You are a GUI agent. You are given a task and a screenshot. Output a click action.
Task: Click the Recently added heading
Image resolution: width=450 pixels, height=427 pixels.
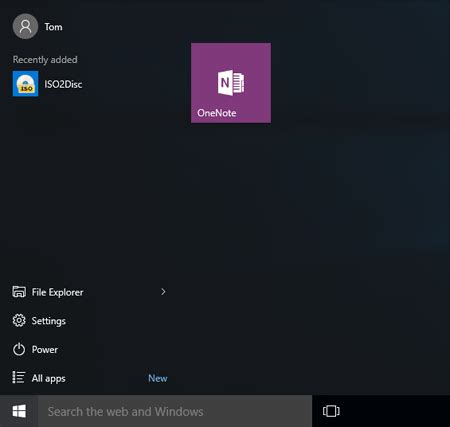(45, 60)
